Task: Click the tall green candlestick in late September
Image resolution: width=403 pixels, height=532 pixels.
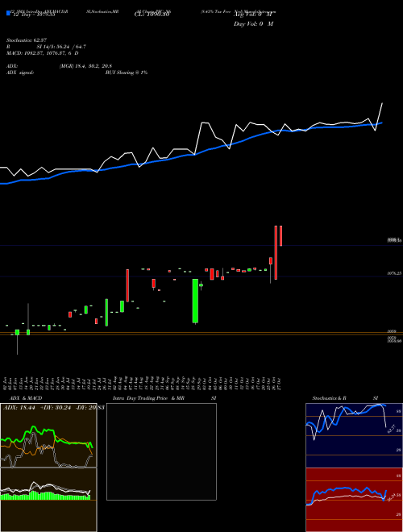Action: pyautogui.click(x=195, y=301)
